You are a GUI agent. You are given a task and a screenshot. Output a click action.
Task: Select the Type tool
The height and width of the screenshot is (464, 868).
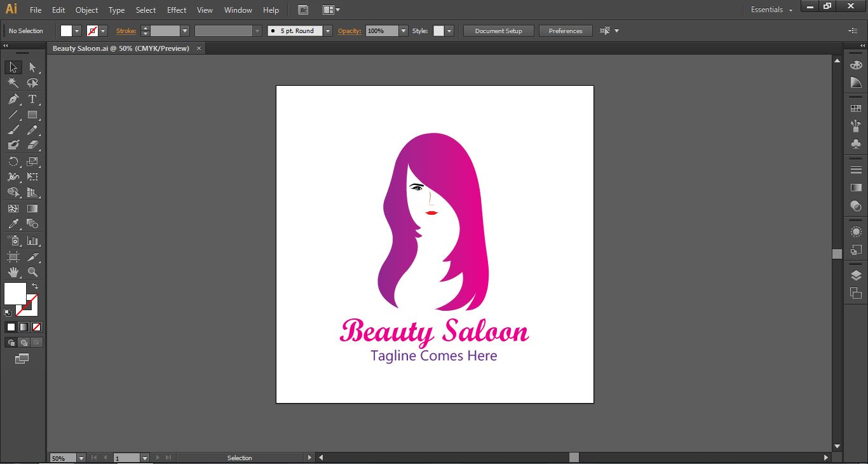(x=32, y=99)
